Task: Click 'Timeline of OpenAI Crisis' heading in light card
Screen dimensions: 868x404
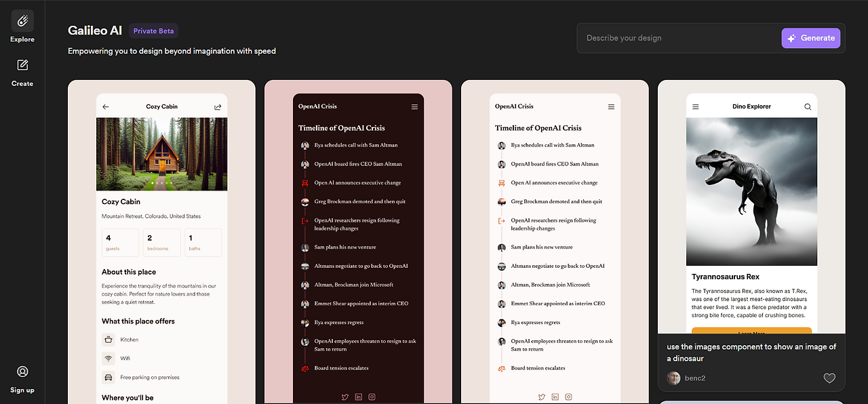Action: [538, 127]
